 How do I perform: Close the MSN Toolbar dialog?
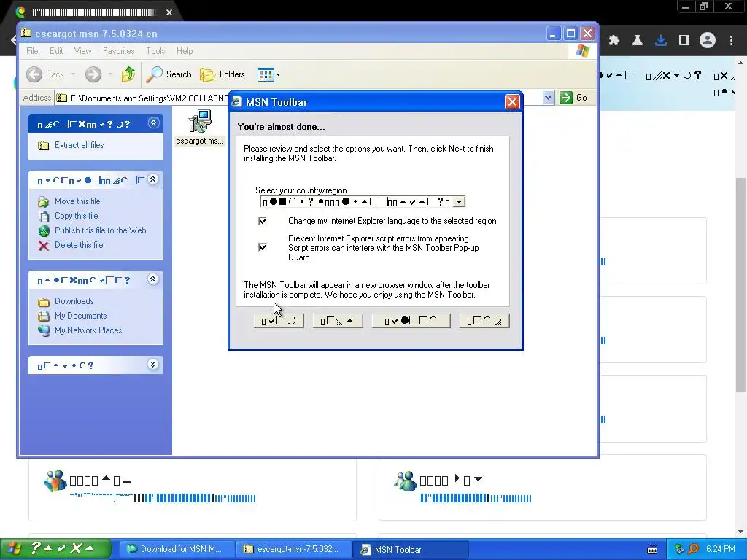pyautogui.click(x=512, y=102)
